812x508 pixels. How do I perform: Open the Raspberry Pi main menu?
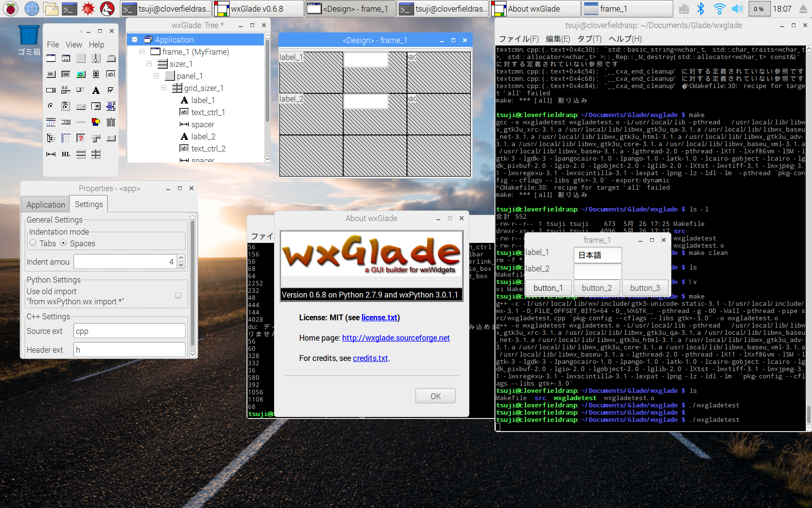point(11,8)
